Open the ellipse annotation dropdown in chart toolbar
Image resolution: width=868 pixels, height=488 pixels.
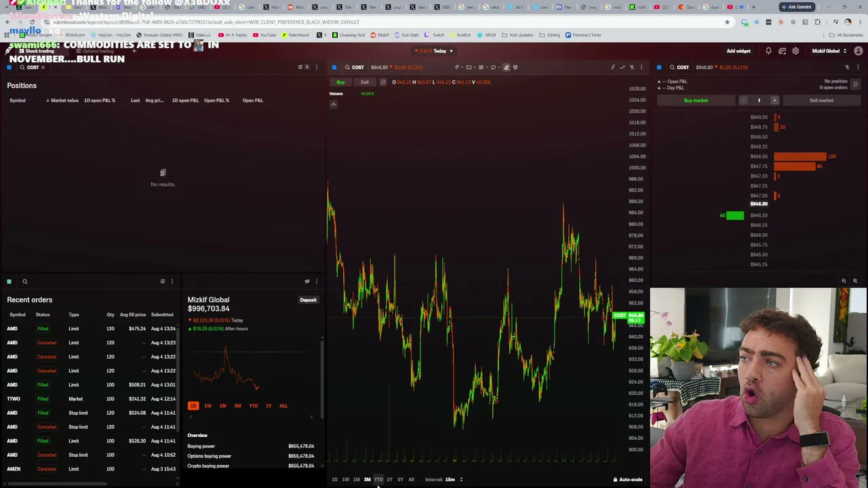tap(494, 67)
